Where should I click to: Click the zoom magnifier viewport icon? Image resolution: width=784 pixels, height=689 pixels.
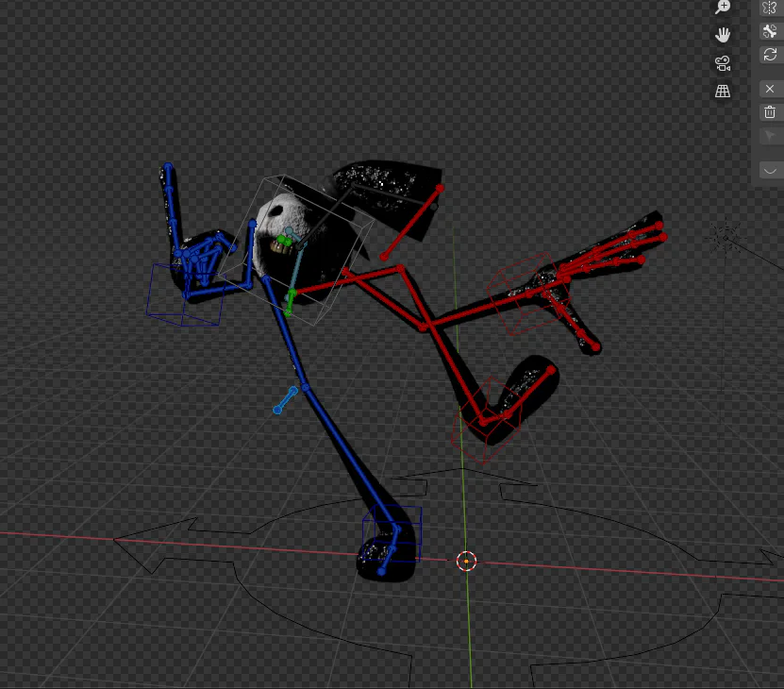point(723,7)
